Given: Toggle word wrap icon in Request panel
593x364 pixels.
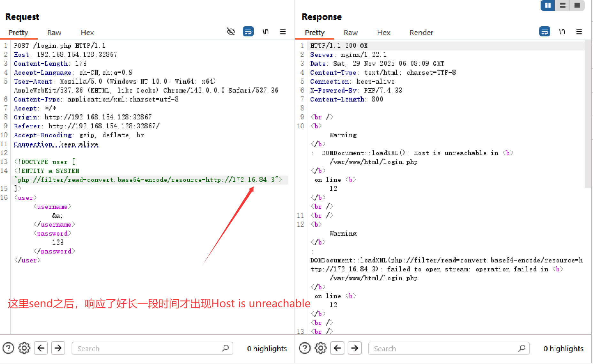Looking at the screenshot, I should 248,32.
